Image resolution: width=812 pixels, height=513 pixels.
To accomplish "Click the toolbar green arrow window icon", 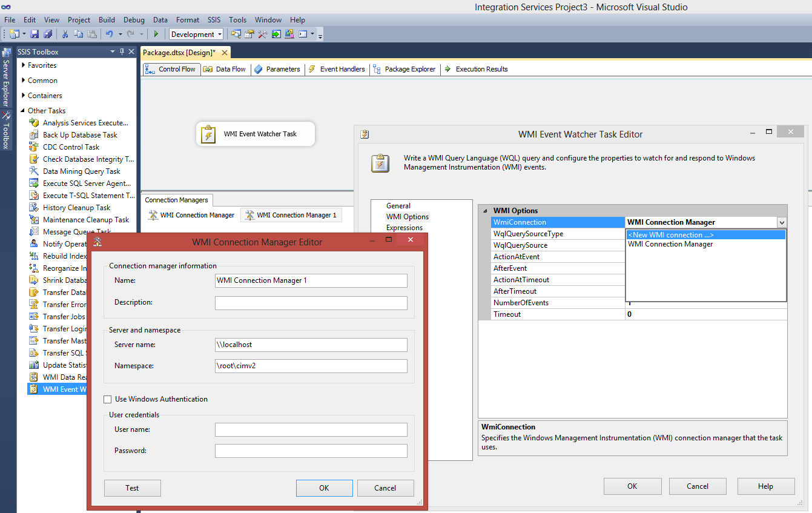I will coord(276,34).
